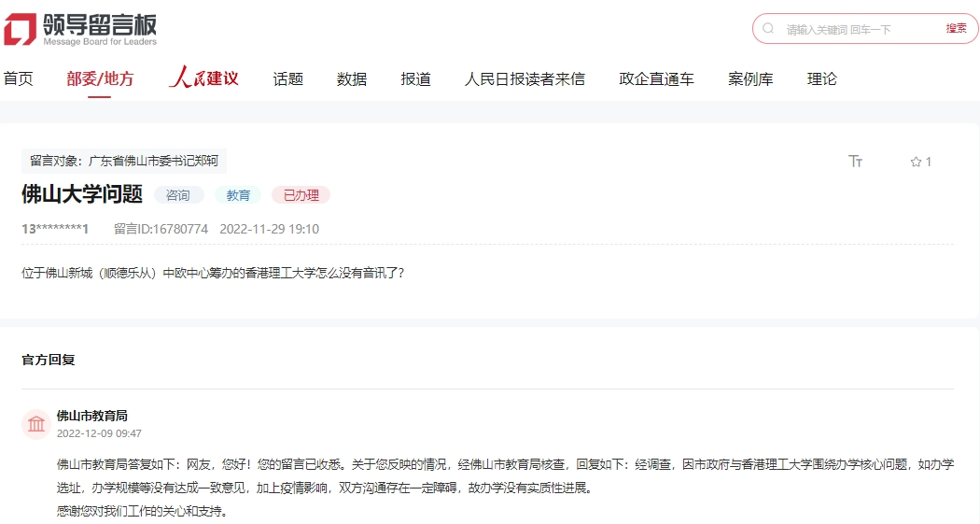Click the 教育 category tag

click(238, 195)
